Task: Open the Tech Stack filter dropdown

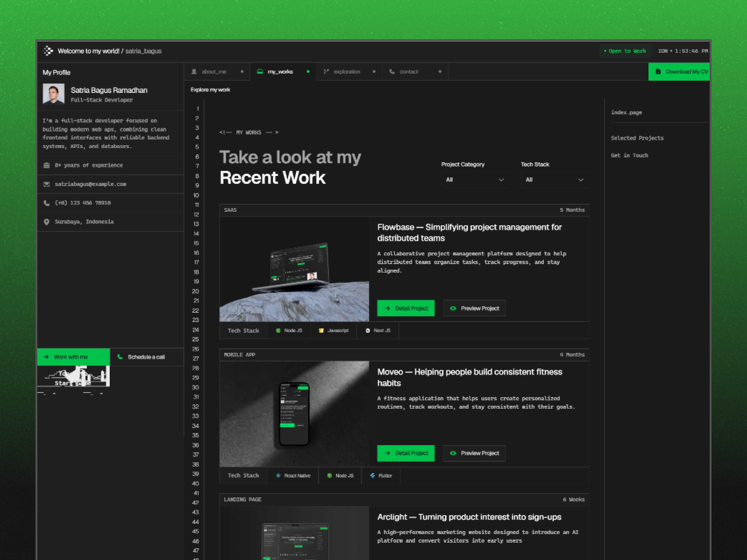Action: [555, 180]
